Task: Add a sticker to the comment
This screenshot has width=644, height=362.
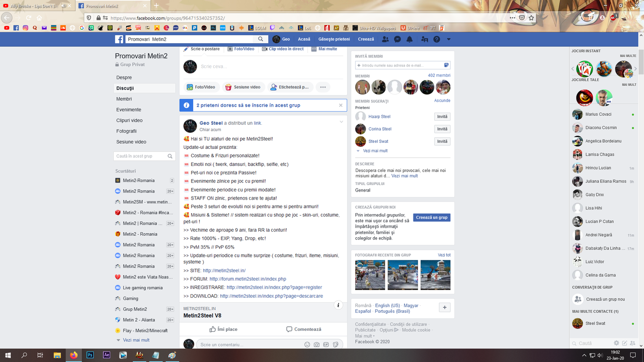Action: pyautogui.click(x=336, y=345)
